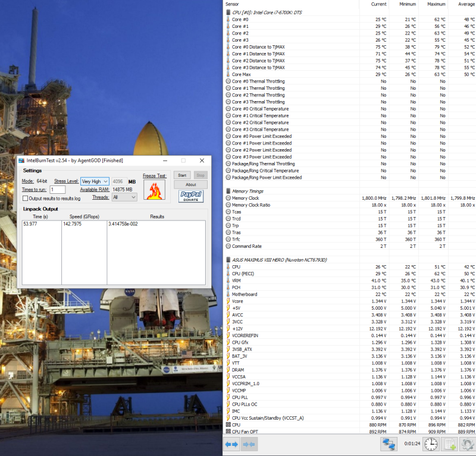Click the PayPal Donate button

pyautogui.click(x=191, y=196)
